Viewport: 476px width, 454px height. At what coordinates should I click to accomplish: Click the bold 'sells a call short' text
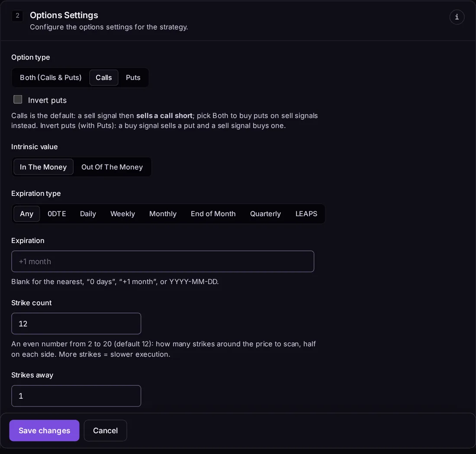pyautogui.click(x=164, y=115)
